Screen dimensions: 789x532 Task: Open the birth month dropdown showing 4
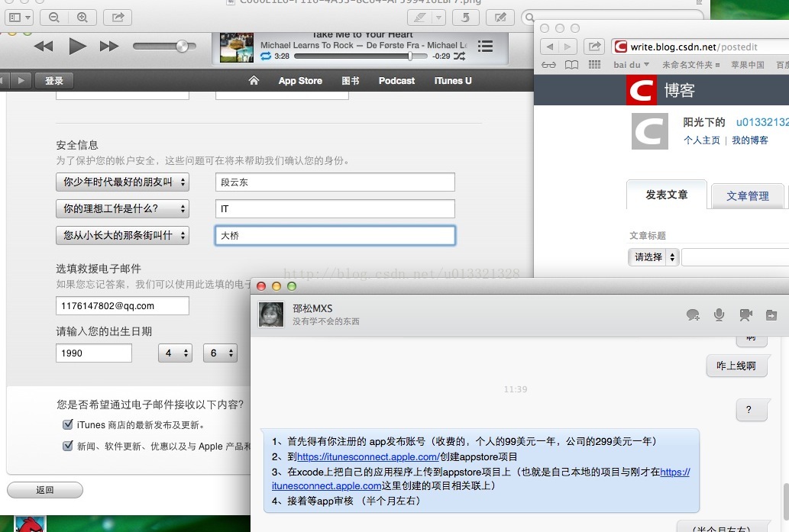pyautogui.click(x=175, y=353)
